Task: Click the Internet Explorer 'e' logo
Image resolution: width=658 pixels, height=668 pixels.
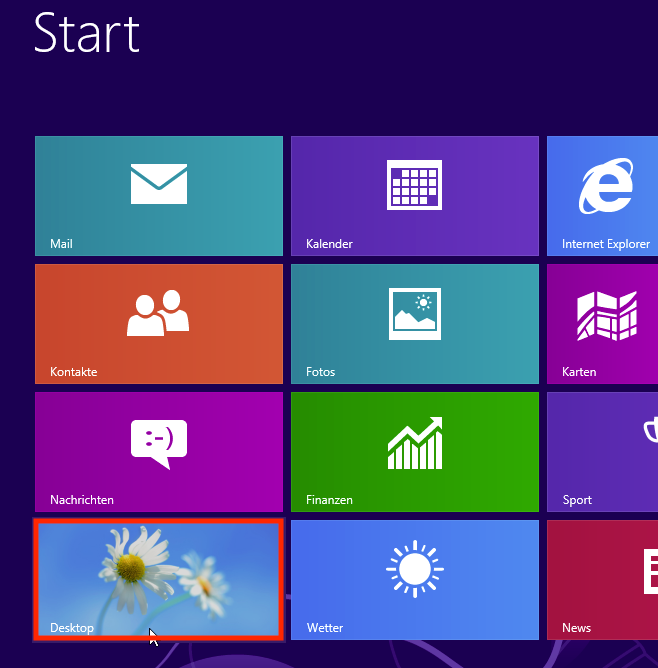Action: (x=608, y=186)
